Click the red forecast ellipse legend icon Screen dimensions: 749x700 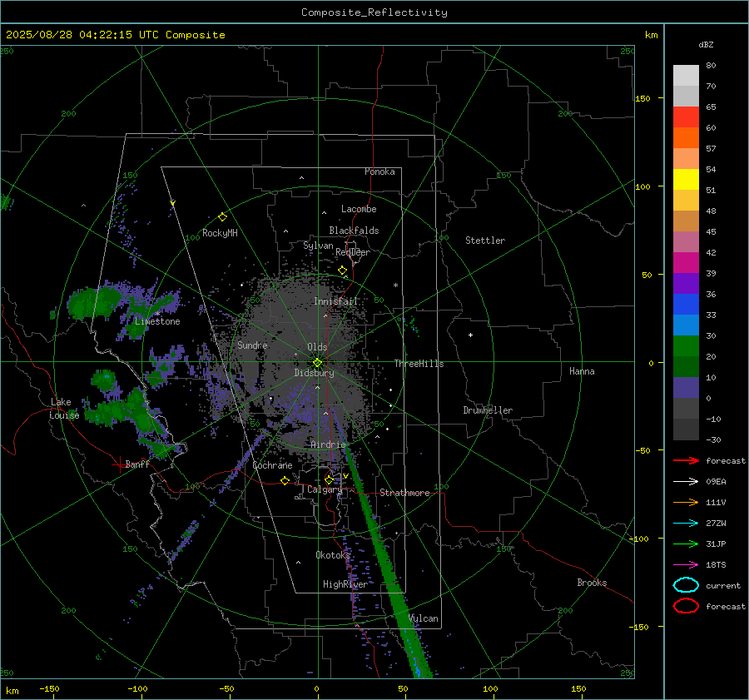(686, 606)
